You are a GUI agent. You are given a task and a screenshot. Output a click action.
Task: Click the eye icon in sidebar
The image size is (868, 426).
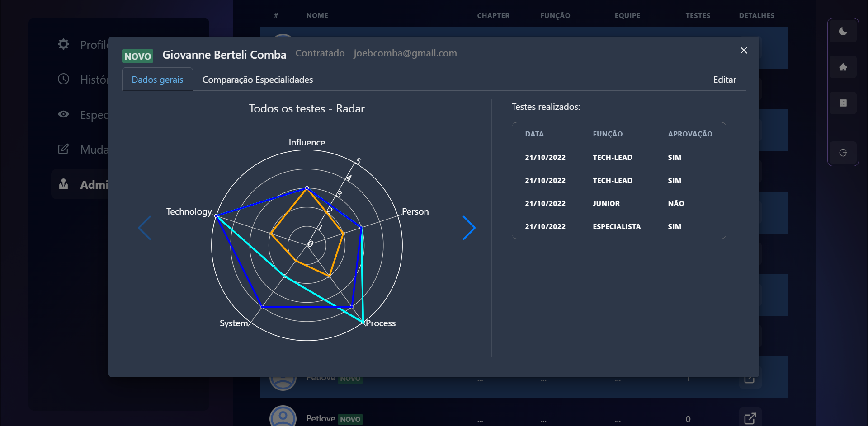(x=64, y=114)
